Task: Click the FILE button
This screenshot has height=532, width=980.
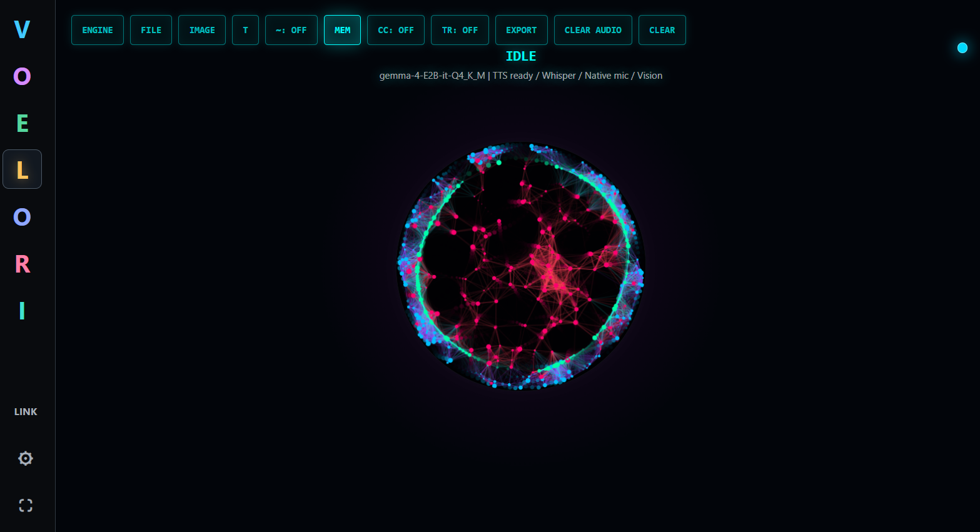Action: (151, 30)
